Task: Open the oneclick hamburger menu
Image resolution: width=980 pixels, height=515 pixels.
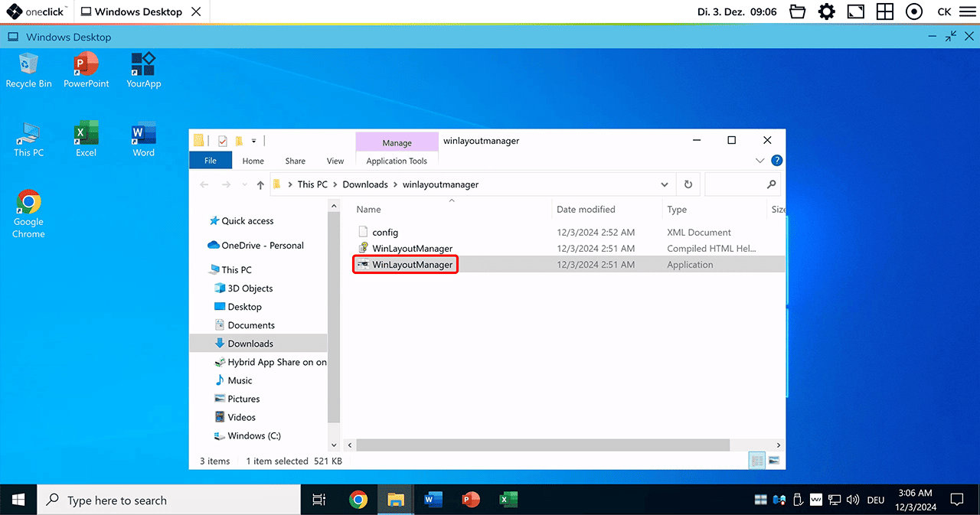Action: [967, 11]
